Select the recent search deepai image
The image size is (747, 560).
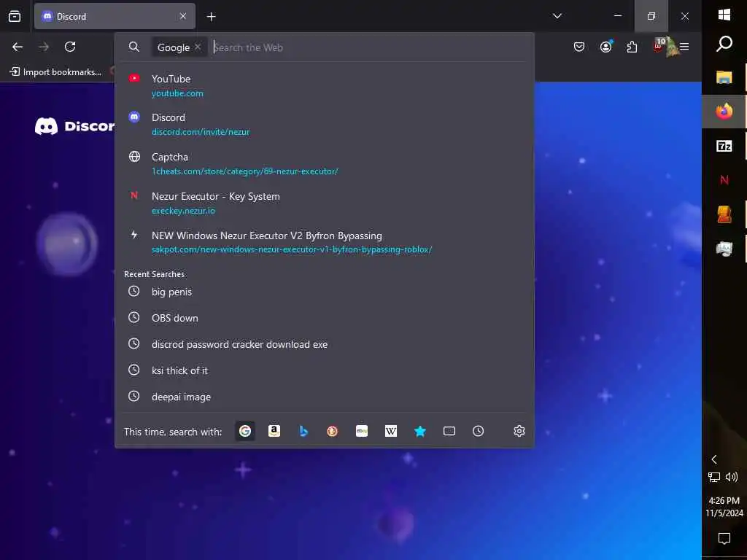(x=325, y=397)
